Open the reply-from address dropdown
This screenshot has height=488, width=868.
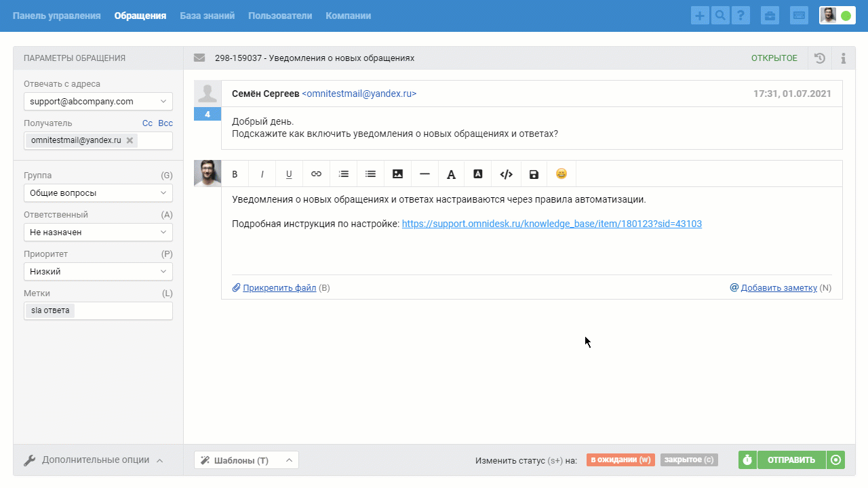click(98, 102)
